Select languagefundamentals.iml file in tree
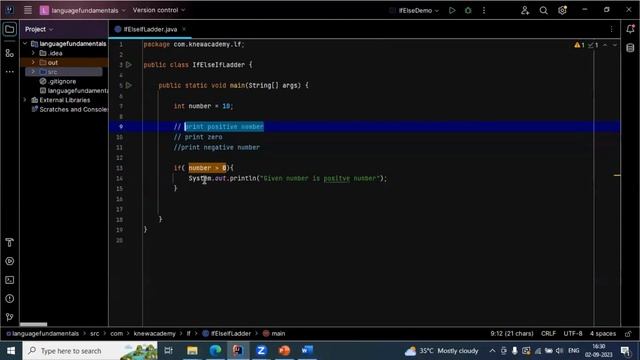The image size is (640, 360). 74,91
